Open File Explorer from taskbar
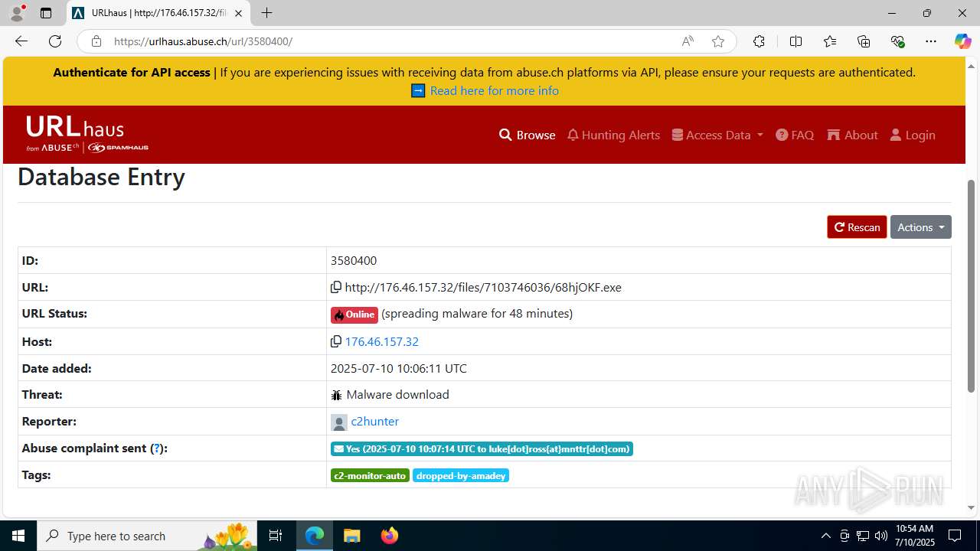980x551 pixels. tap(352, 536)
